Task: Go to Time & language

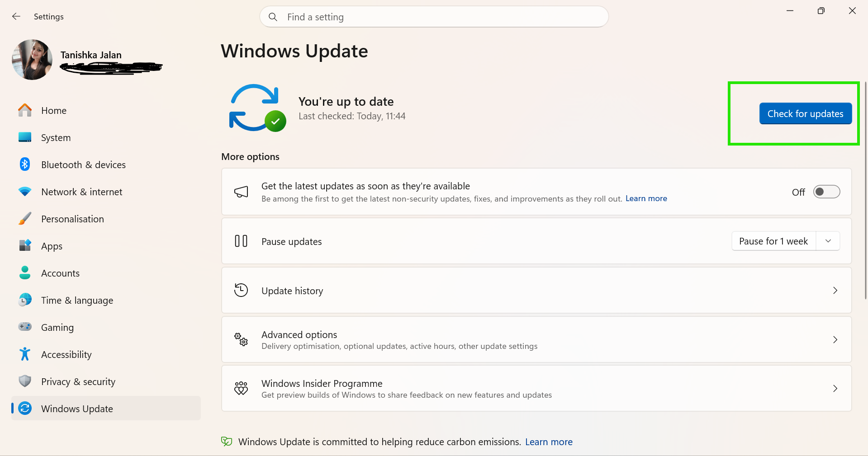Action: pos(106,300)
